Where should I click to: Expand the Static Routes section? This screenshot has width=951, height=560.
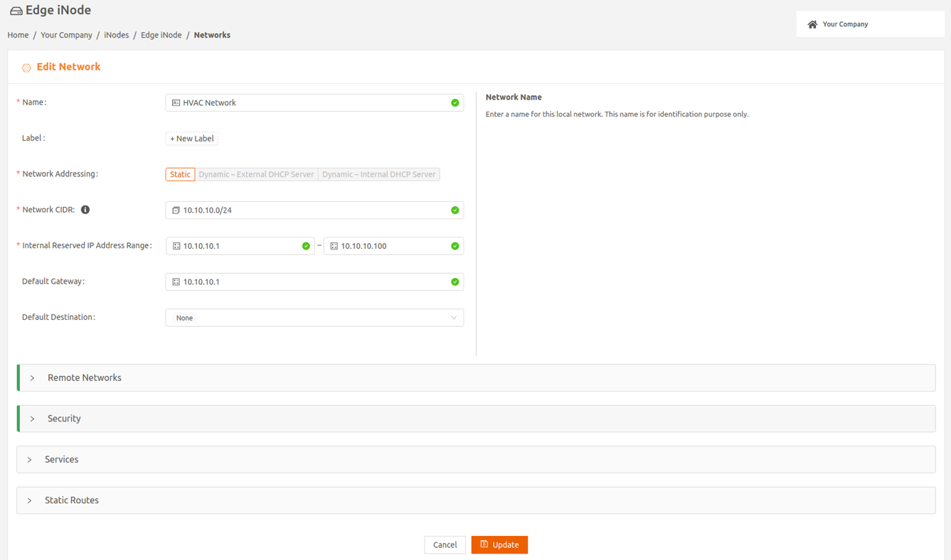pyautogui.click(x=476, y=500)
